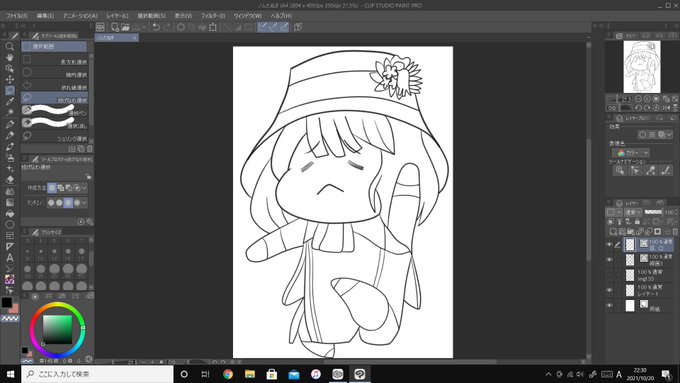
Task: Click the Open file folder icon
Action: pos(125,27)
